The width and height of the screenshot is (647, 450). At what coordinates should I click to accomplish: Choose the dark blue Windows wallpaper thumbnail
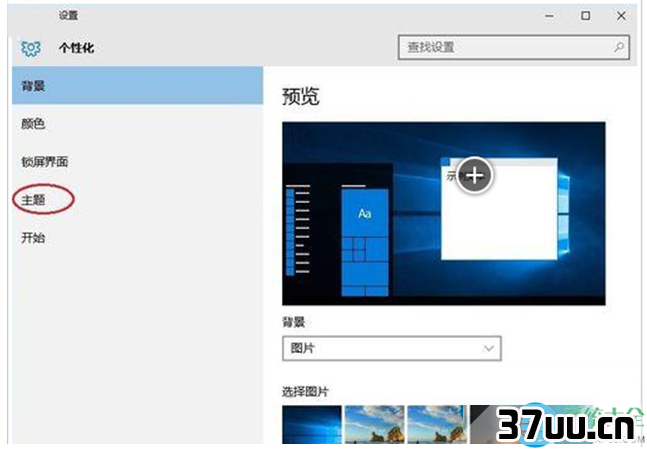coord(312,425)
